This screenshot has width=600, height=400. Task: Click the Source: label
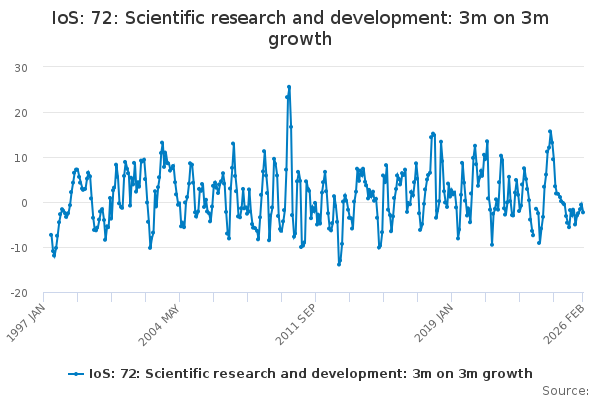tap(565, 390)
